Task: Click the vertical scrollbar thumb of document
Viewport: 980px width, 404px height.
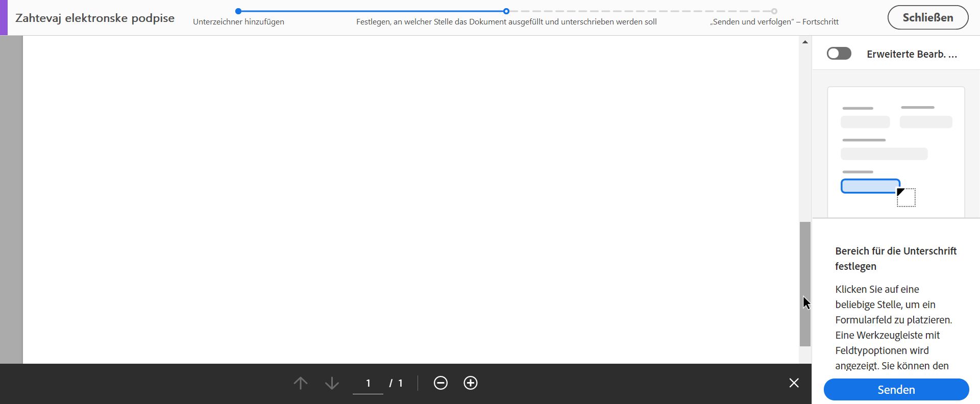Action: (805, 284)
